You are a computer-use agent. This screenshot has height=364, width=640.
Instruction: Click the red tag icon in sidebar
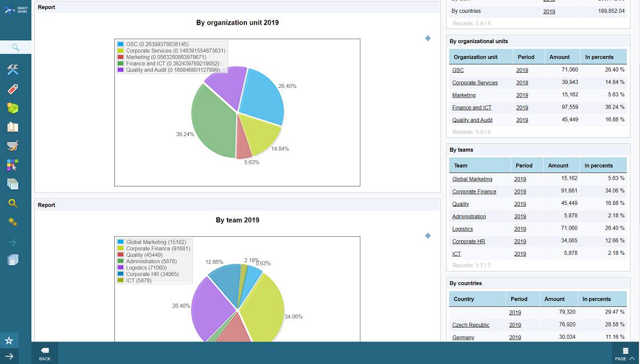pos(13,89)
